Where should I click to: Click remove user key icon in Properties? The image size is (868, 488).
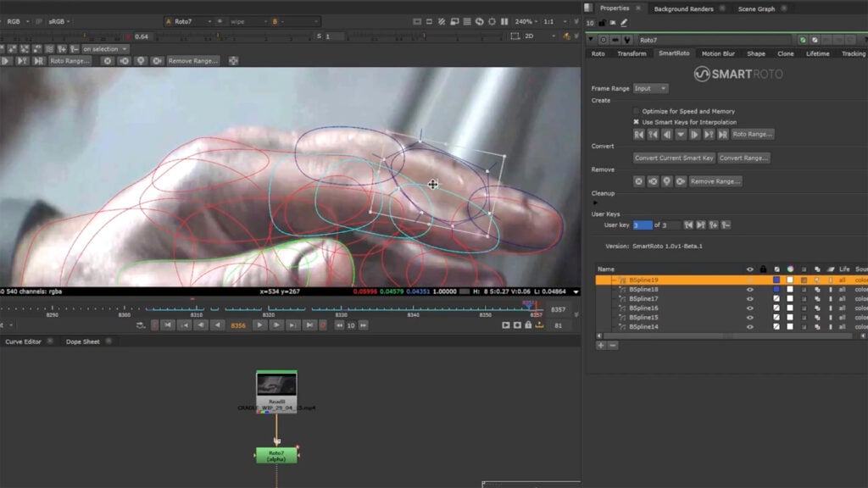[x=726, y=225]
